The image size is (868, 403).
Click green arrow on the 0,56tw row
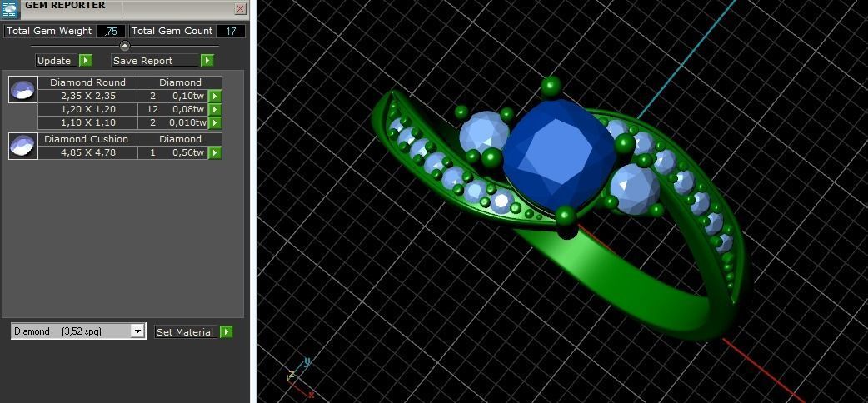pos(215,152)
